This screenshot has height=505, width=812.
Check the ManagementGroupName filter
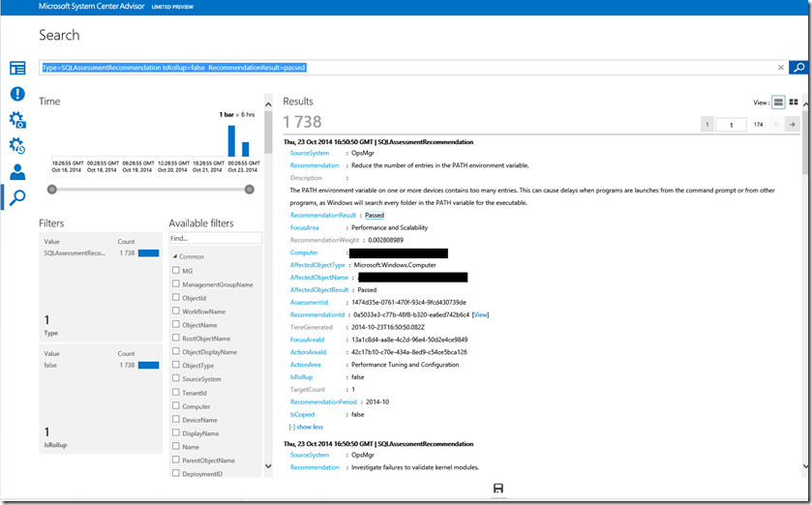(174, 284)
